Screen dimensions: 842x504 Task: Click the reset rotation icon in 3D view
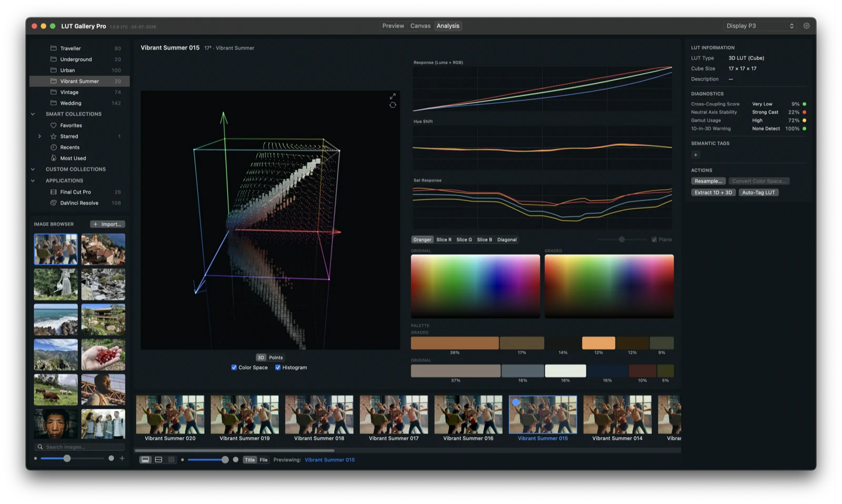pos(393,105)
